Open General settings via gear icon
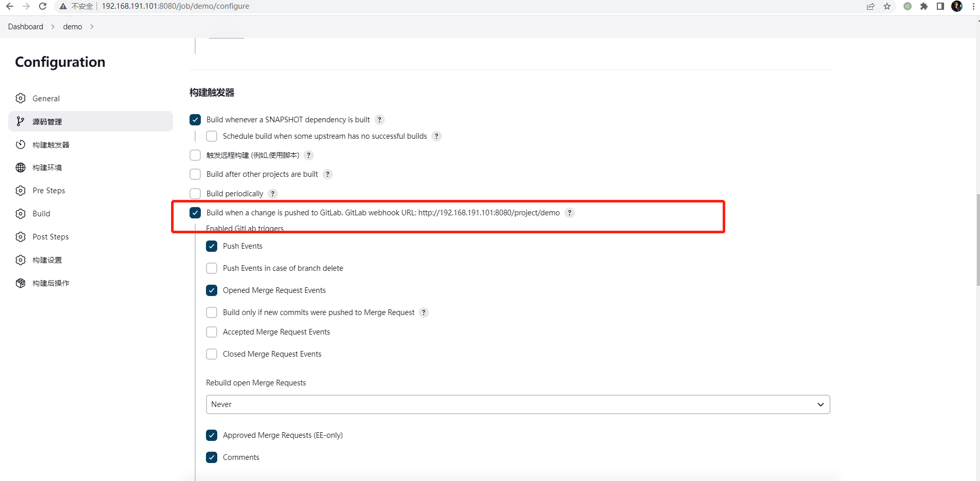Image resolution: width=980 pixels, height=481 pixels. tap(21, 98)
